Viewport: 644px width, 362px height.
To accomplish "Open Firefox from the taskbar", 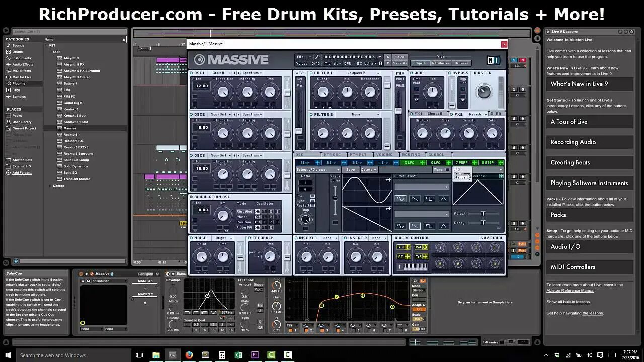I will coord(189,355).
